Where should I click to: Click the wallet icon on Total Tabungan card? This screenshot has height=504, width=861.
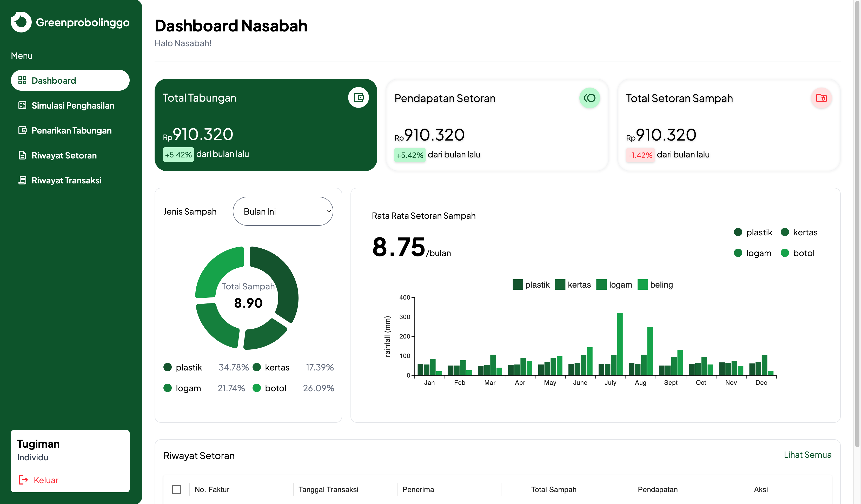pyautogui.click(x=359, y=97)
